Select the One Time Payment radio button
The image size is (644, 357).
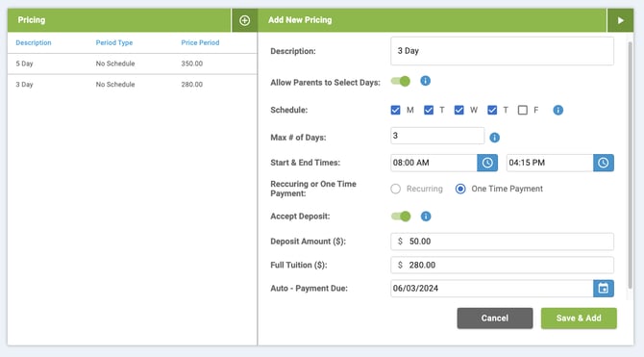460,189
